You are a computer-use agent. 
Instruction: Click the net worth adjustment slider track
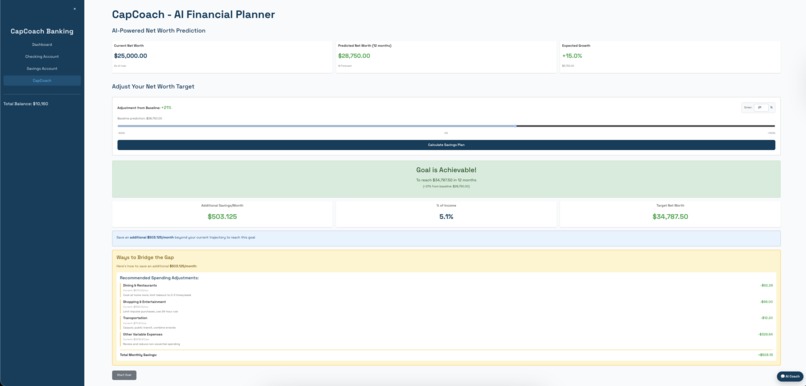point(446,125)
